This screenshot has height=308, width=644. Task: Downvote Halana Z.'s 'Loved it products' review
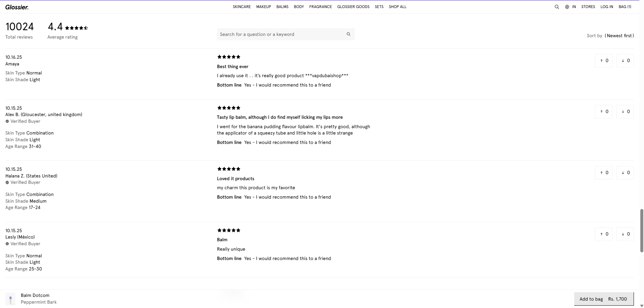click(625, 173)
